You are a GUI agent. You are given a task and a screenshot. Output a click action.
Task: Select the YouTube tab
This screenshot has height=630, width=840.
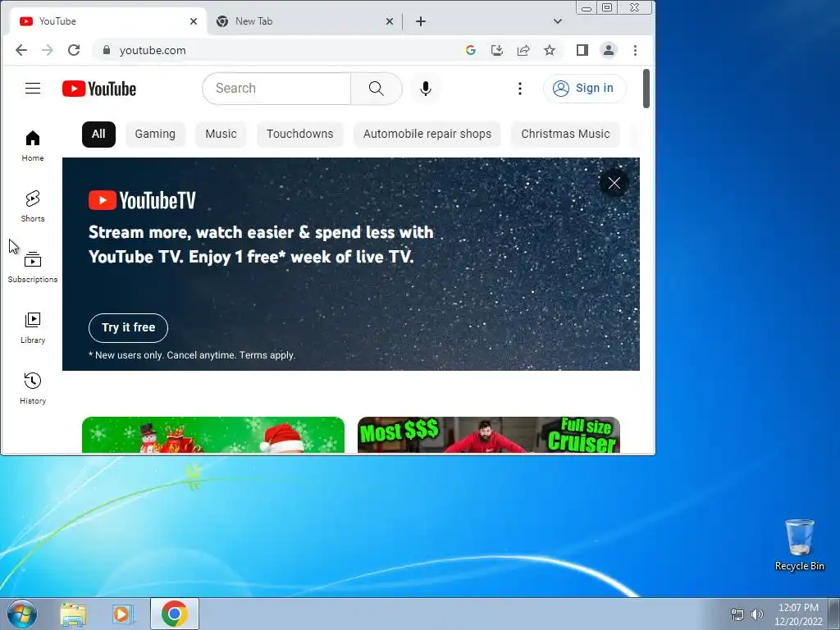tap(108, 21)
